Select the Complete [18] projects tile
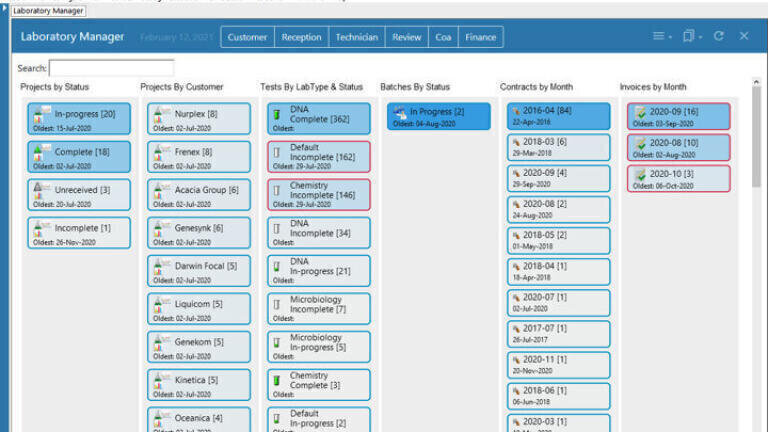The image size is (768, 432). click(x=79, y=157)
